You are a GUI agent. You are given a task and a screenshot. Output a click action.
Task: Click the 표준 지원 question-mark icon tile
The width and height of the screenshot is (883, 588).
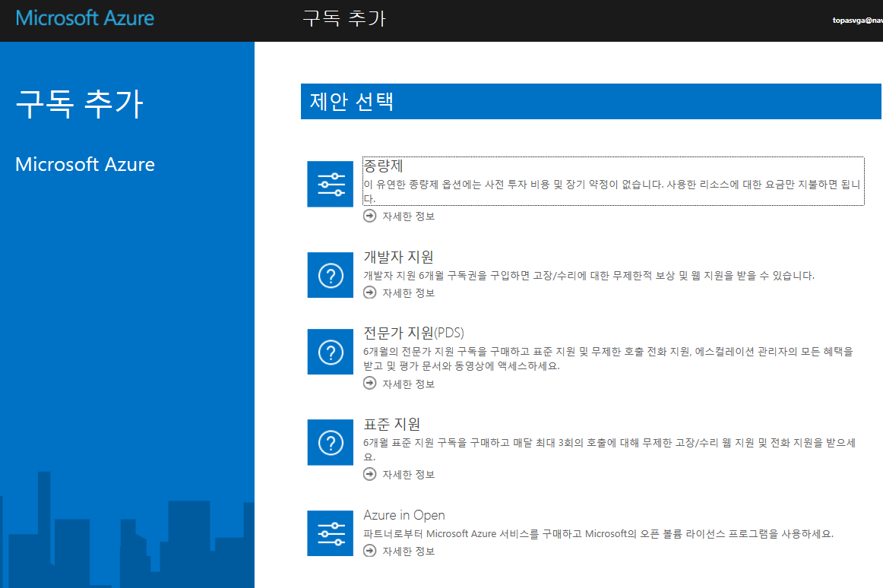tap(330, 442)
